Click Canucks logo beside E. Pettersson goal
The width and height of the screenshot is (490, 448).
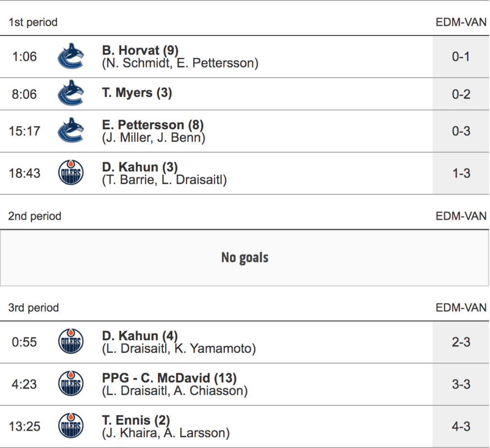70,131
